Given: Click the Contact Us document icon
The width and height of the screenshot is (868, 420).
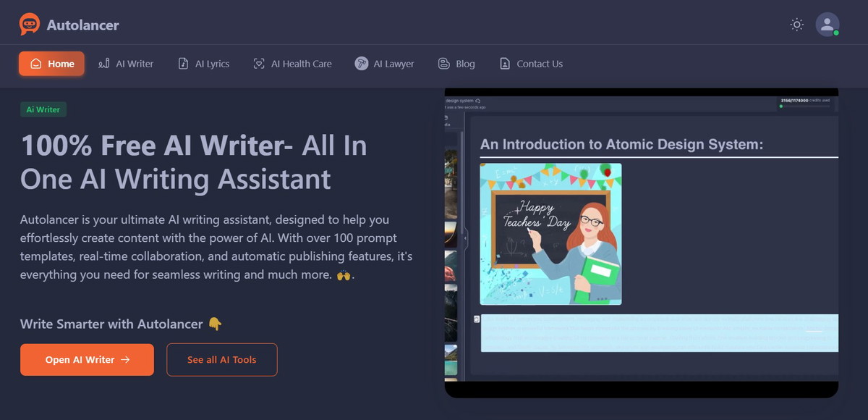Looking at the screenshot, I should [505, 64].
